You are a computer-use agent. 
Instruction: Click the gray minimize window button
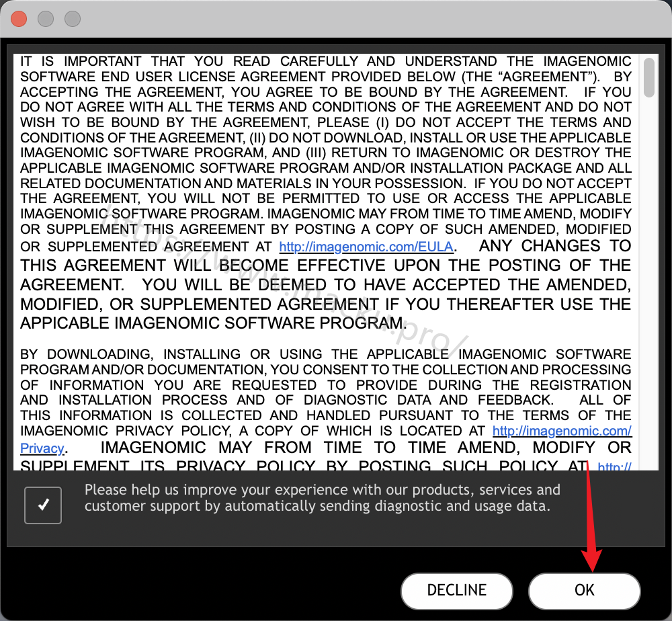[x=46, y=19]
